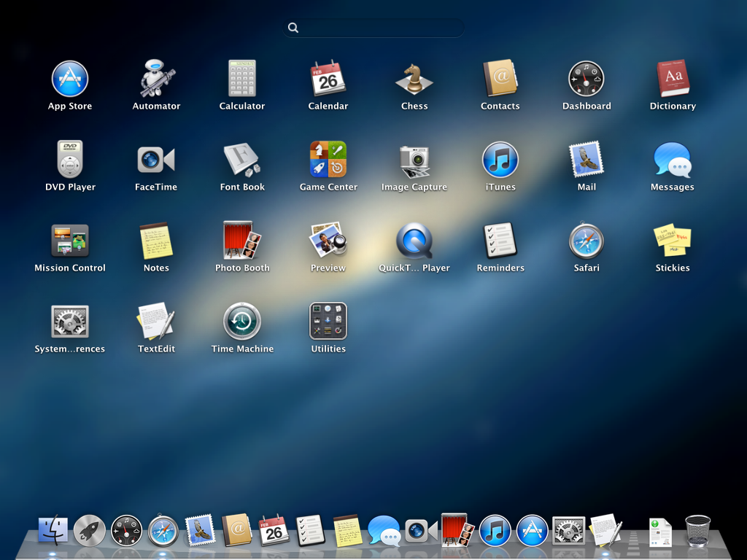Open Finder in the Dock
This screenshot has height=560, width=747.
[53, 530]
